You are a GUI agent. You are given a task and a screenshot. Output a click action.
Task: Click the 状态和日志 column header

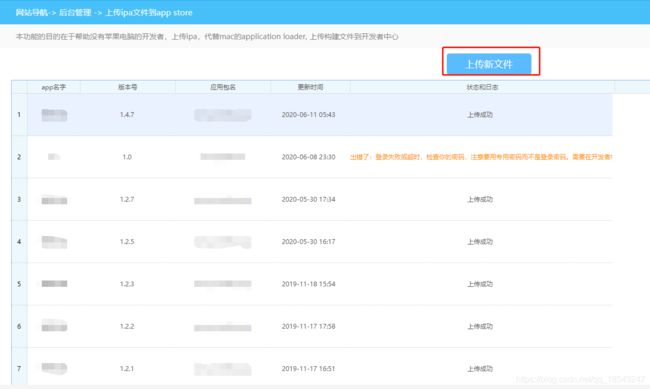[482, 87]
